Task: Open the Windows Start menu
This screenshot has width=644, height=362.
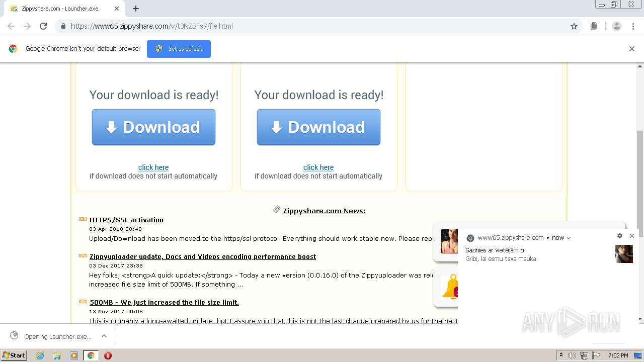Action: coord(14,355)
